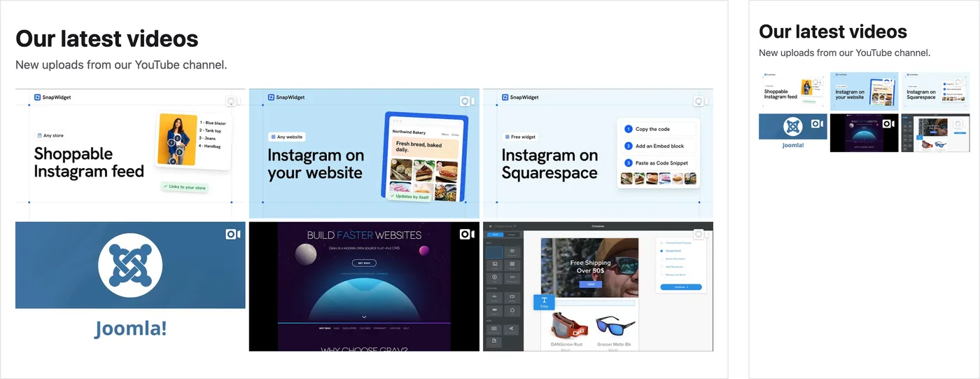Screen dimensions: 980x379
Task: Click video camera icon on large Squarespace thumbnail
Action: (701, 102)
